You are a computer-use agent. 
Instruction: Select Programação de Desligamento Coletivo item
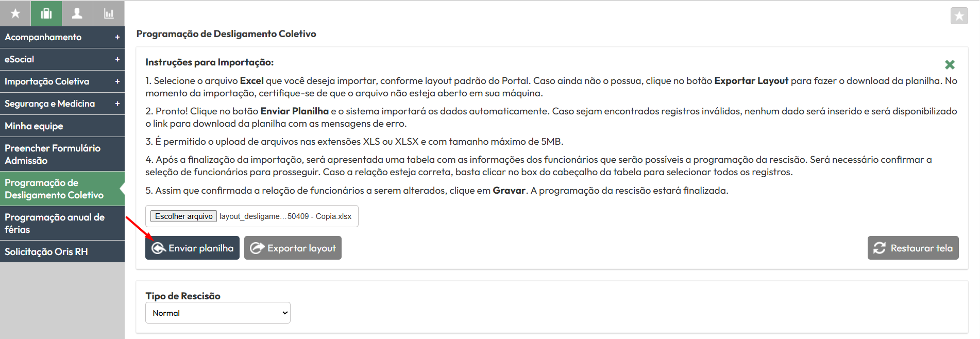click(62, 189)
